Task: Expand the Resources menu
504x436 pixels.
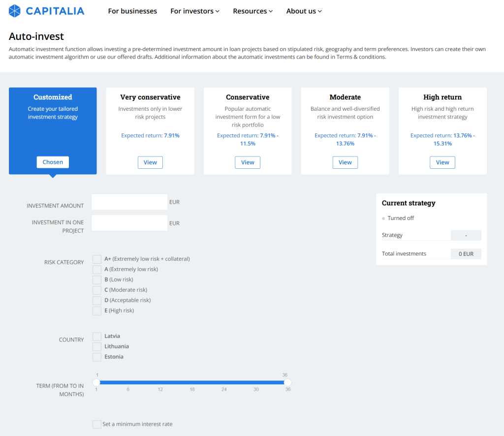Action: point(252,11)
